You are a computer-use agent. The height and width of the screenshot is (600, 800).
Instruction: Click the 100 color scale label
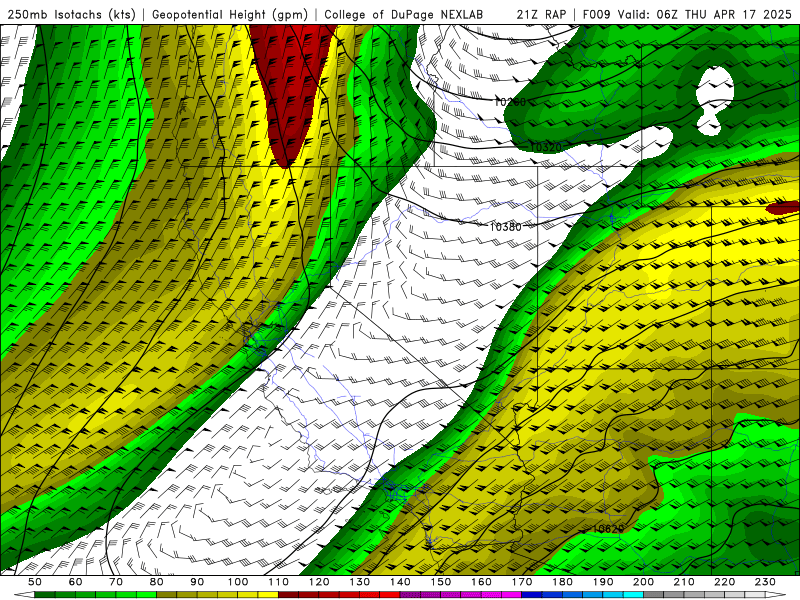click(x=238, y=582)
